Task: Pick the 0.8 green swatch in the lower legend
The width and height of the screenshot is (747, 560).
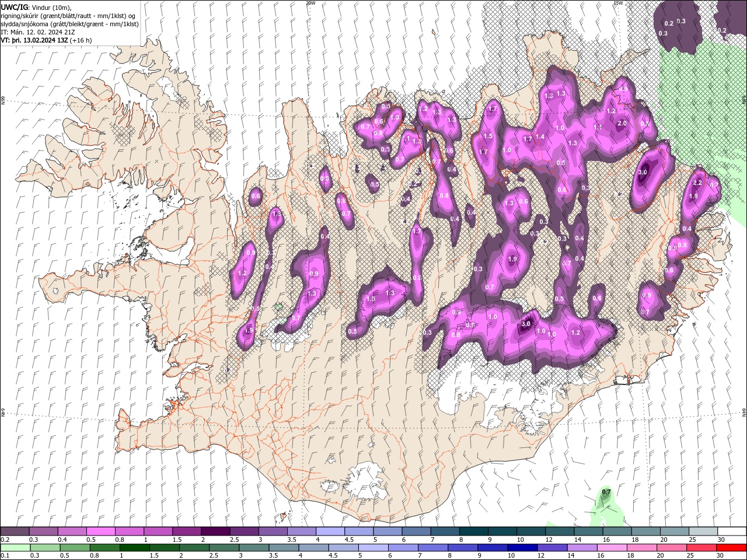Action: tap(105, 548)
